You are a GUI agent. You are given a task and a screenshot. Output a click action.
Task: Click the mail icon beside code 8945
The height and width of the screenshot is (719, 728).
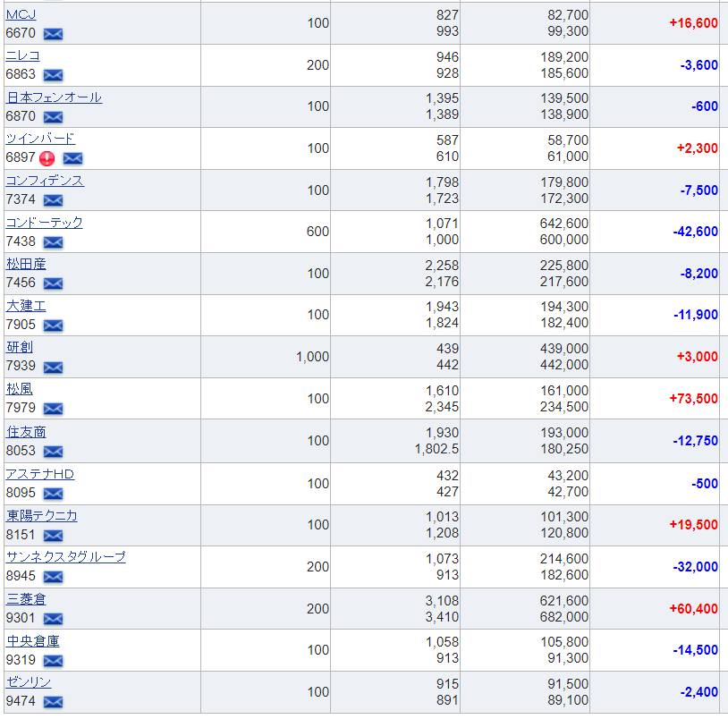tap(53, 577)
